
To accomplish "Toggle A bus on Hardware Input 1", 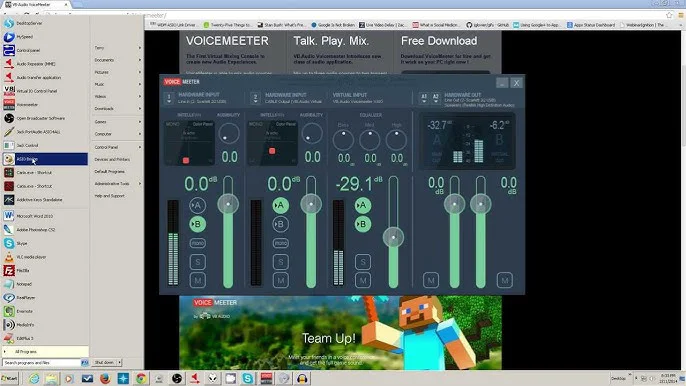I will point(197,205).
